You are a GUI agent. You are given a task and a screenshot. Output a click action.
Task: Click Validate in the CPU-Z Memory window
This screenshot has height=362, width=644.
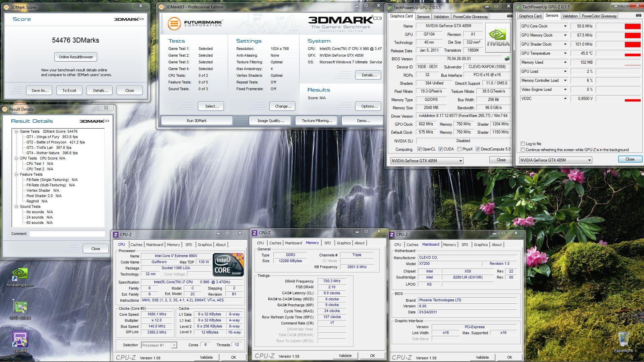[345, 356]
